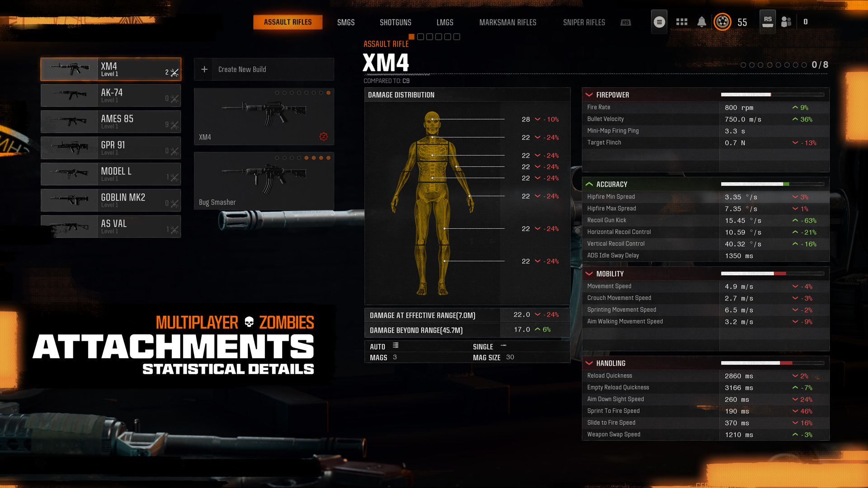Image resolution: width=868 pixels, height=488 pixels.
Task: Select the Bug Smasher build thumbnail
Action: (x=264, y=181)
